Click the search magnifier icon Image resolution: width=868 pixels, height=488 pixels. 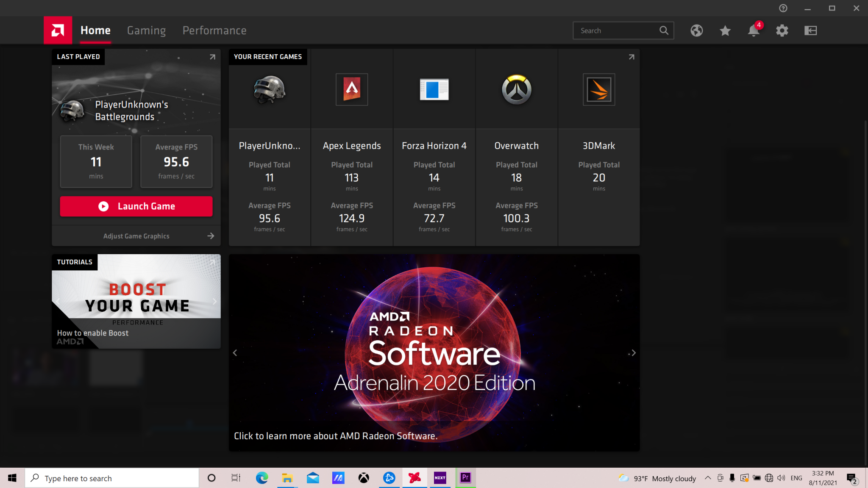pyautogui.click(x=664, y=30)
